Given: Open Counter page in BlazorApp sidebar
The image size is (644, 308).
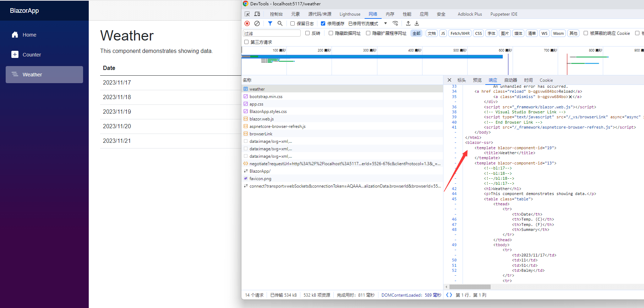Looking at the screenshot, I should [x=44, y=55].
